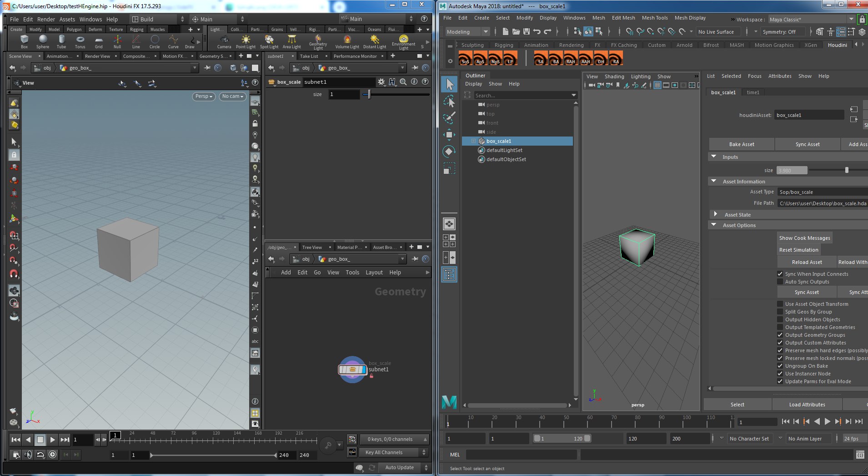868x476 pixels.
Task: Select the Box shelf tool in Houdini
Action: (x=25, y=41)
